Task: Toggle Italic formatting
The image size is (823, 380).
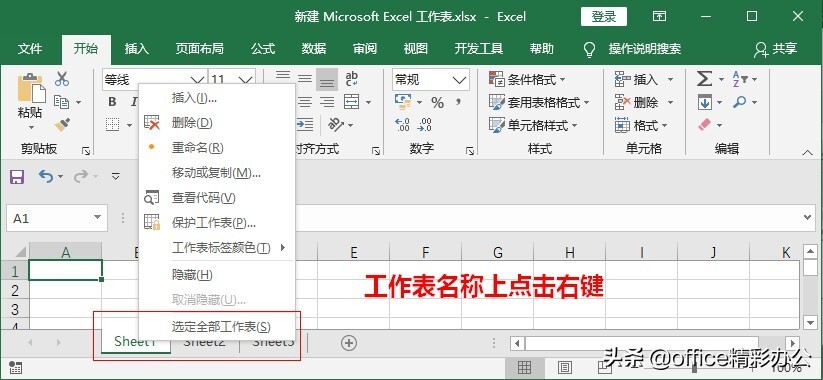Action: (x=133, y=102)
